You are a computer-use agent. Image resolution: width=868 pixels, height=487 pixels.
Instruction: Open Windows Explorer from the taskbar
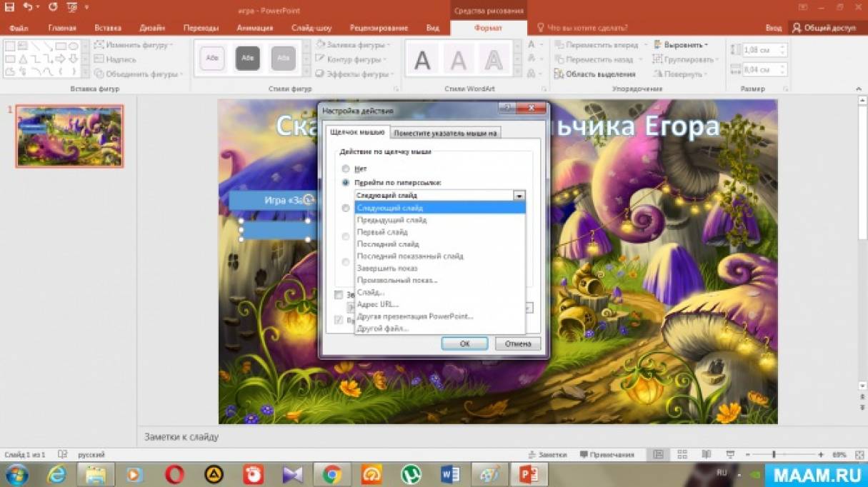pos(96,474)
